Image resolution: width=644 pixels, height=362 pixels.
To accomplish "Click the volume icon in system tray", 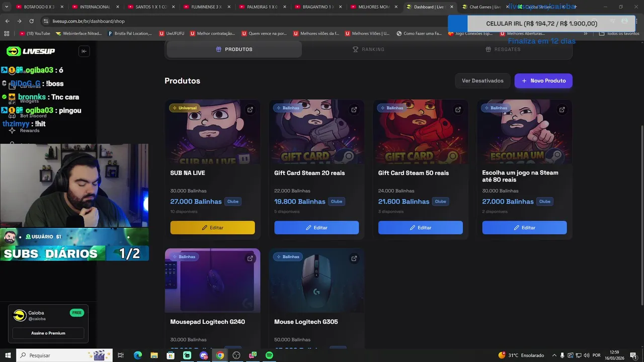I will (x=587, y=355).
